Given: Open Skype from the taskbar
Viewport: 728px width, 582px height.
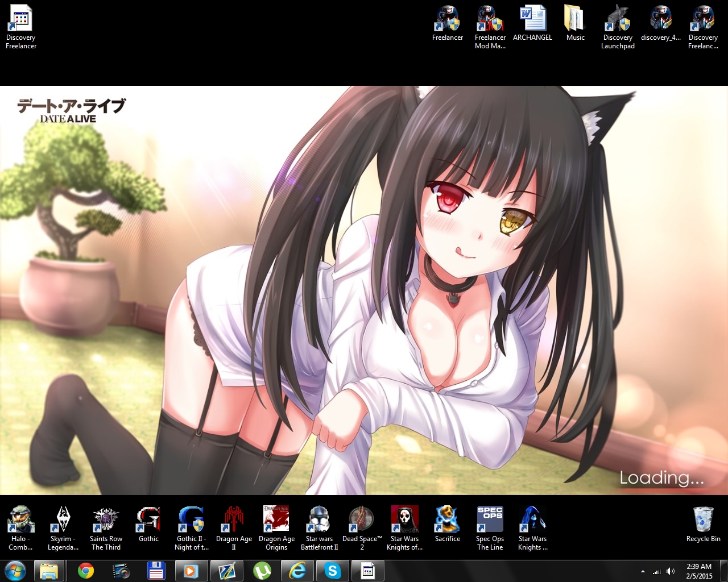Looking at the screenshot, I should 332,571.
